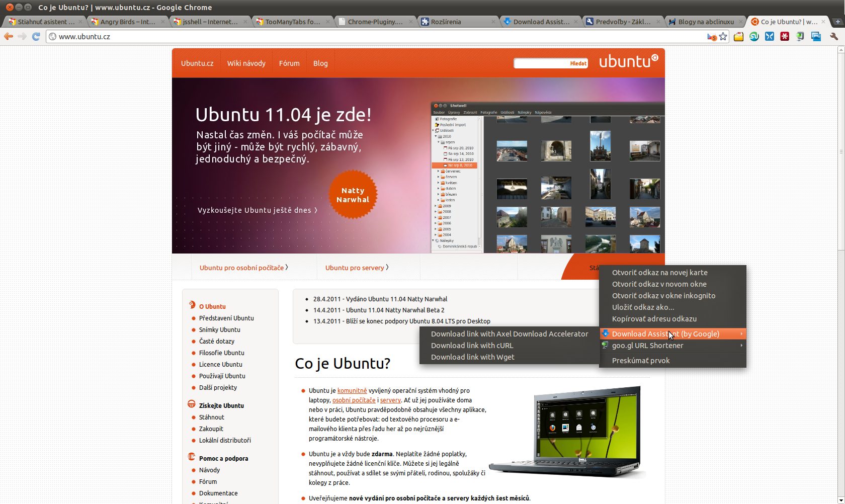Select Otvoriť odkaz v okne inkognito
The height and width of the screenshot is (504, 845).
[663, 296]
